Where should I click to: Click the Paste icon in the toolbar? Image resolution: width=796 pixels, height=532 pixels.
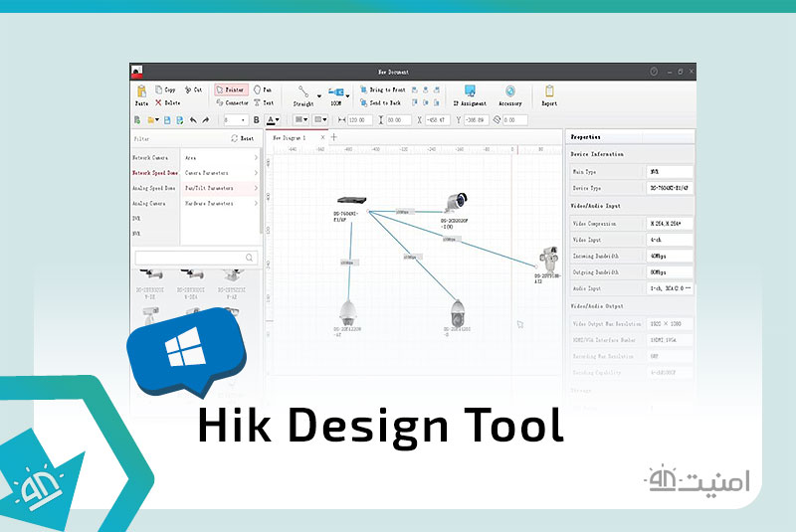[141, 91]
